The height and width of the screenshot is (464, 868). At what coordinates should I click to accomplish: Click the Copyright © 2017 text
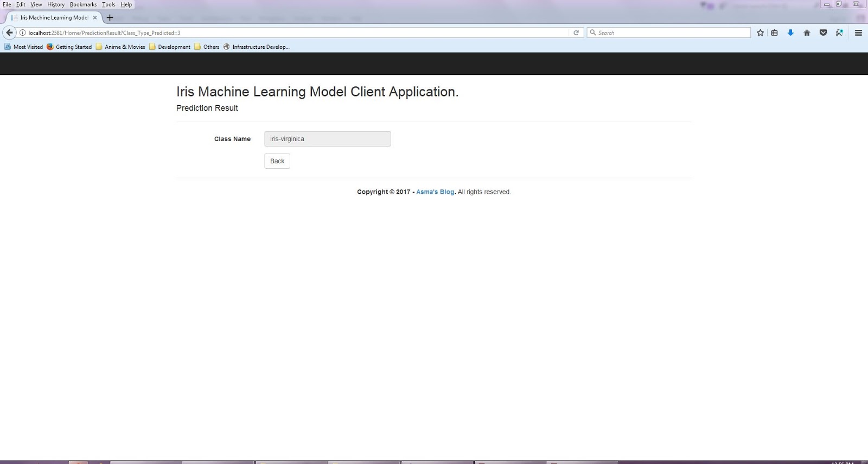point(384,192)
